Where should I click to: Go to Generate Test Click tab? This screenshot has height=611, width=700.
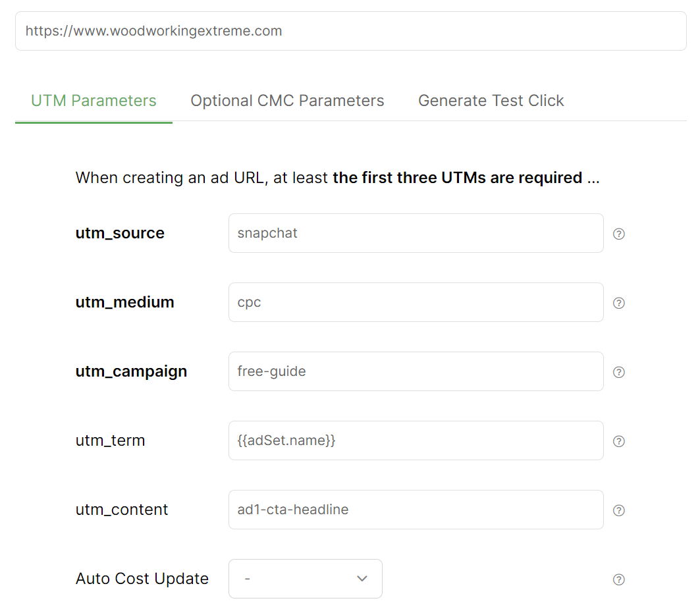[491, 101]
